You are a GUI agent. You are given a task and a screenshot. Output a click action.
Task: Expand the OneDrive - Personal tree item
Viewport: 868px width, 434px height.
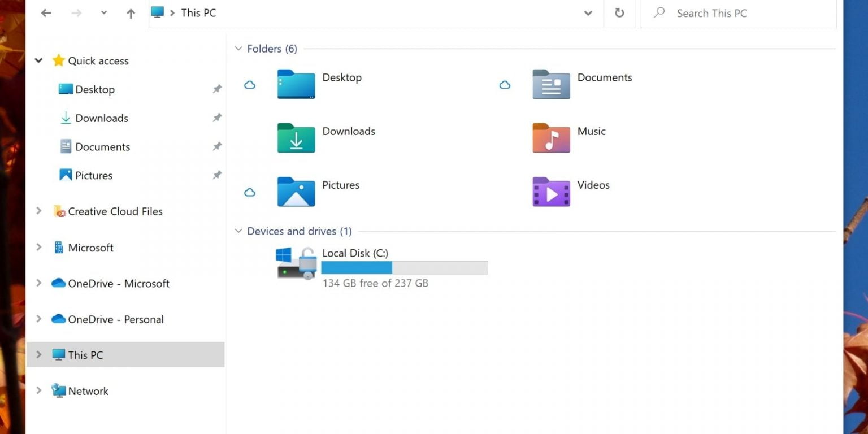(38, 319)
